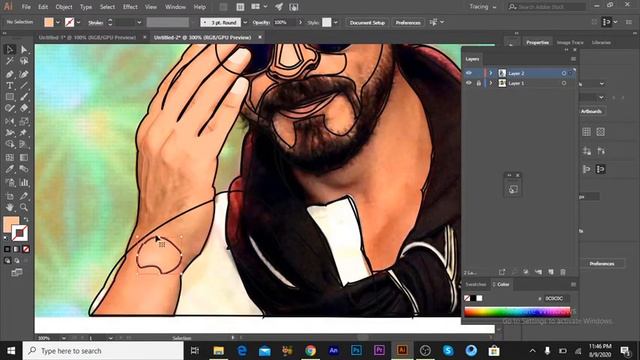Click the Stroke box in toolbar
The height and width of the screenshot is (360, 640).
pyautogui.click(x=20, y=233)
